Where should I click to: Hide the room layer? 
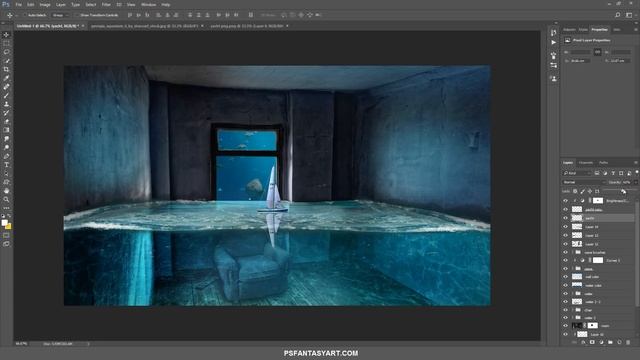[x=565, y=326]
